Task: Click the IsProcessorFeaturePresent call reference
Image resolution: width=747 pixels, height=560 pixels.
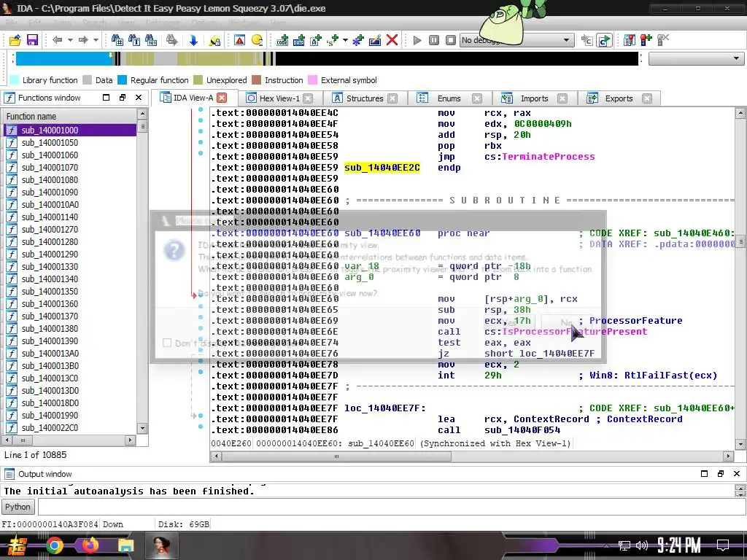Action: (575, 332)
